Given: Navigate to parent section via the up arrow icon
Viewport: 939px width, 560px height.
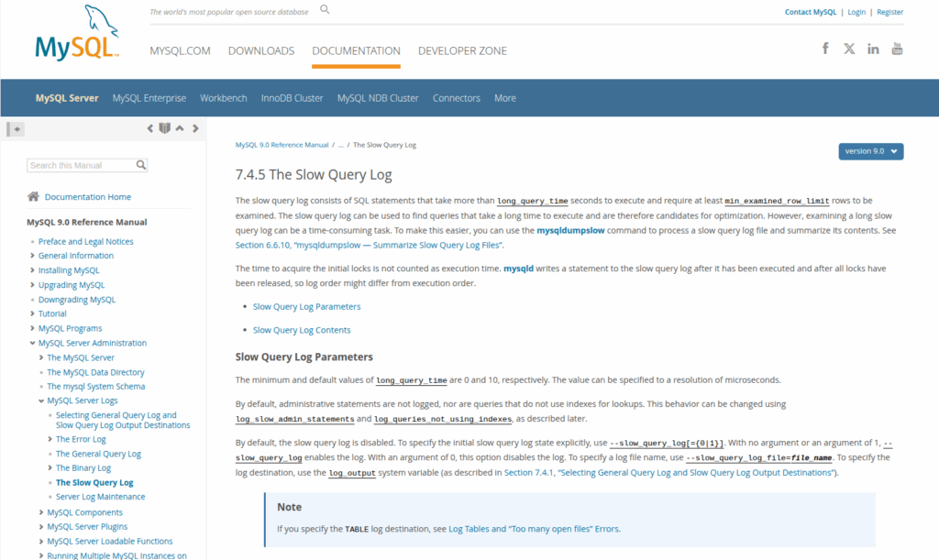Looking at the screenshot, I should [x=180, y=128].
